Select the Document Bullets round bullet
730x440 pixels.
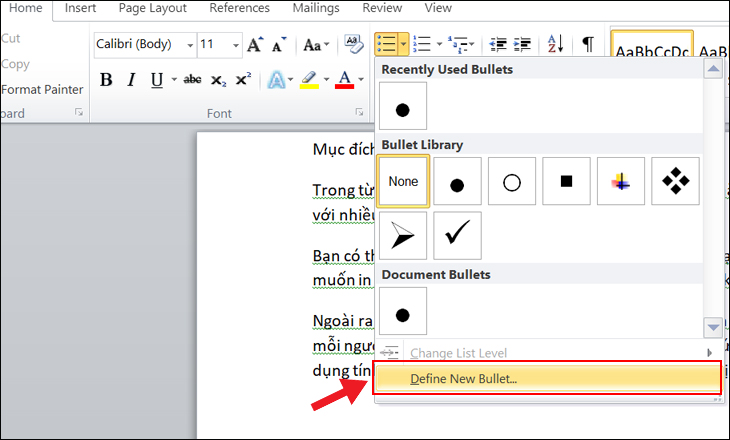coord(403,311)
